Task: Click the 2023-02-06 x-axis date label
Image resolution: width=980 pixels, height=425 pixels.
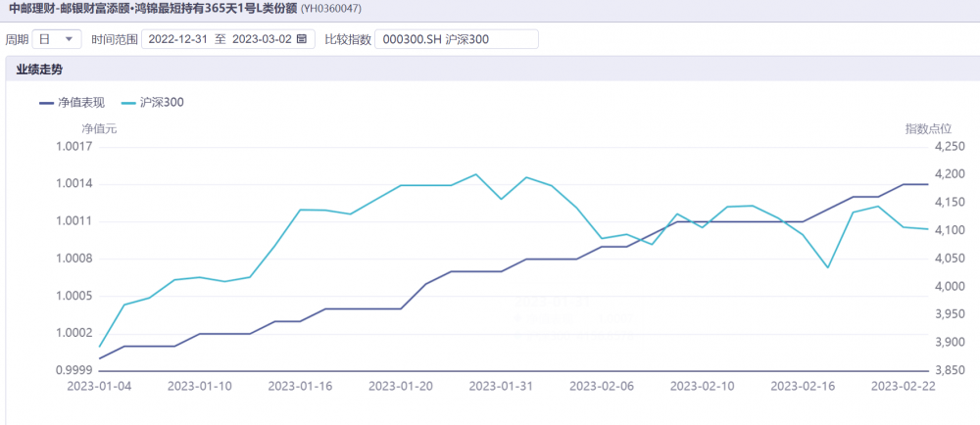Action: coord(601,386)
